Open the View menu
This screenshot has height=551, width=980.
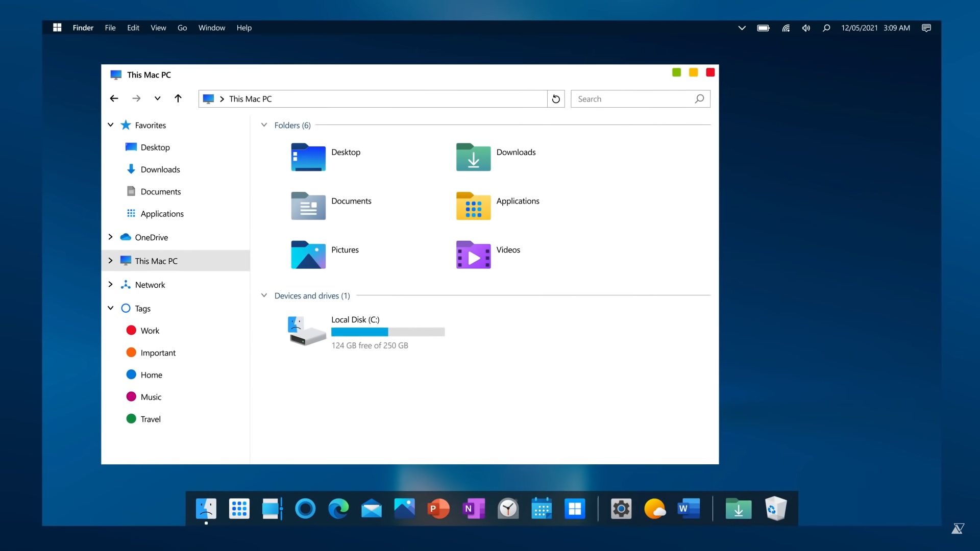coord(158,28)
